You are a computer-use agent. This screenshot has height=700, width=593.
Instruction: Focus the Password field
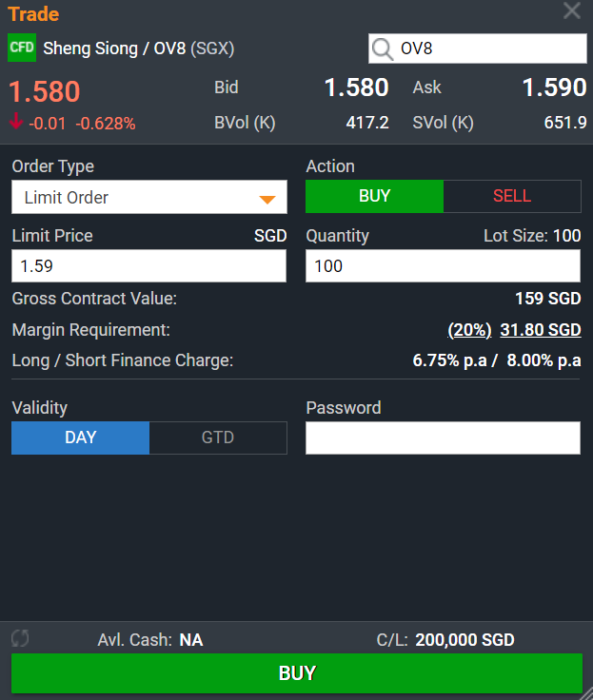[x=443, y=437]
